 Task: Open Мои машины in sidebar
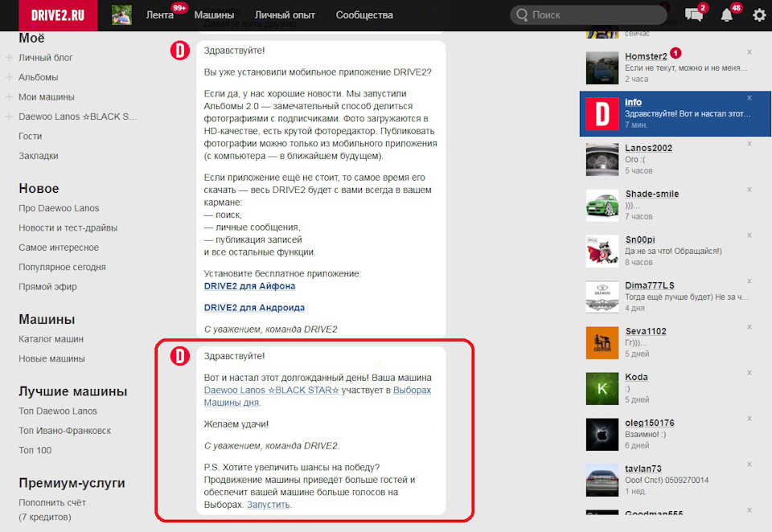tap(47, 97)
